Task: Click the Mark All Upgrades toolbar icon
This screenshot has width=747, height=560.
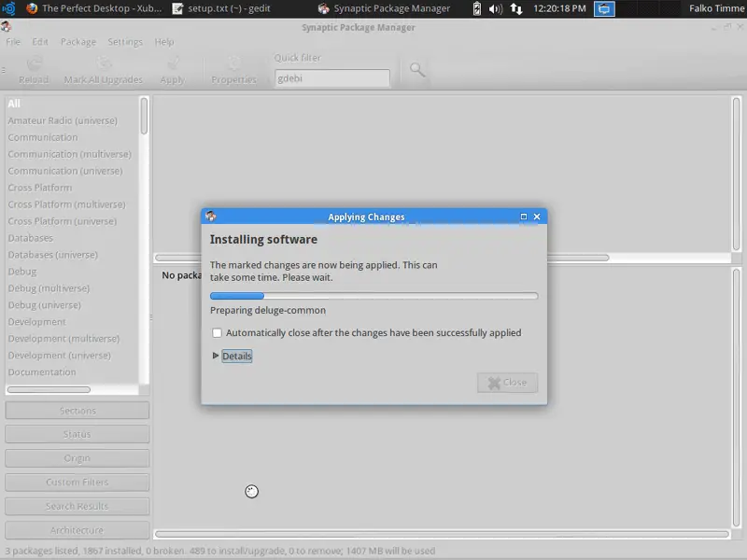Action: click(x=104, y=63)
